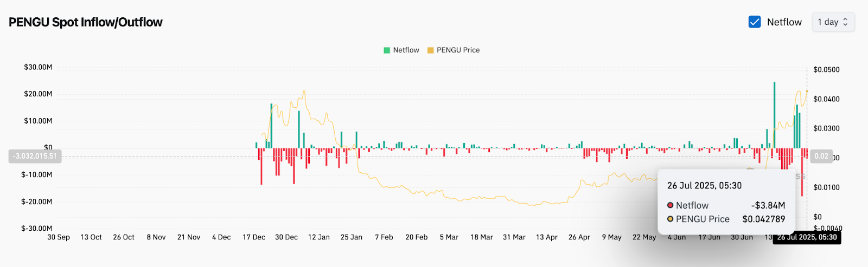Image resolution: width=868 pixels, height=267 pixels.
Task: Click the $0.0500 price axis label
Action: [826, 69]
